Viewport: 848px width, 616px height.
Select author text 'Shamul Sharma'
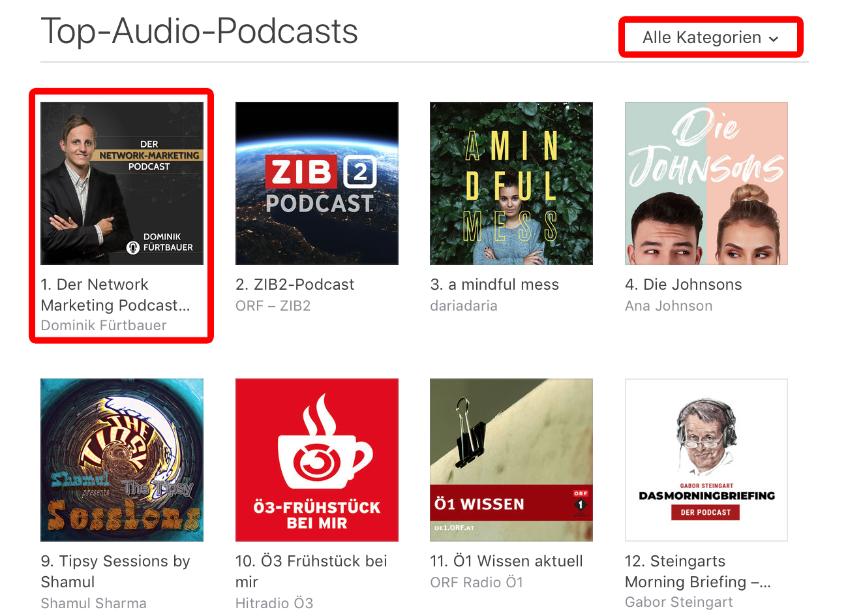click(93, 604)
